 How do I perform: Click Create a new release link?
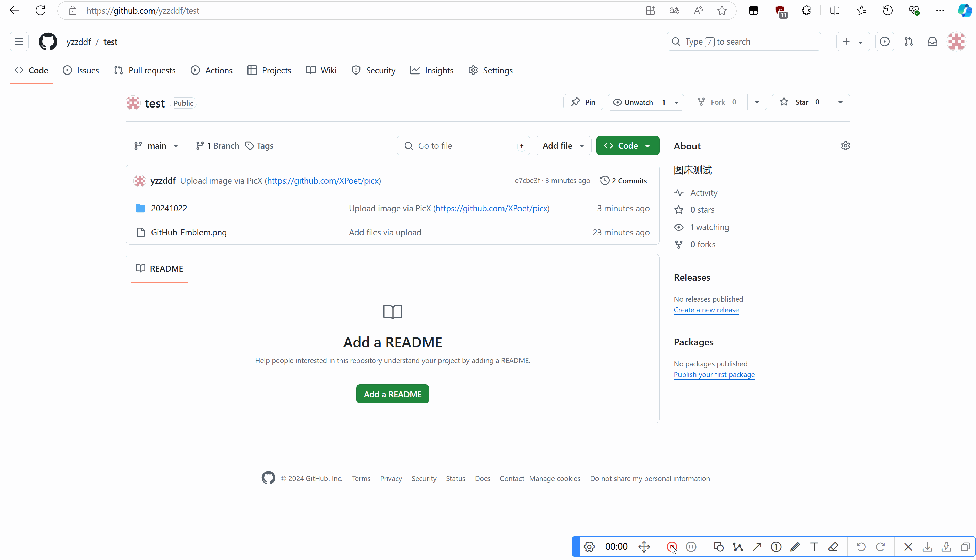click(706, 310)
